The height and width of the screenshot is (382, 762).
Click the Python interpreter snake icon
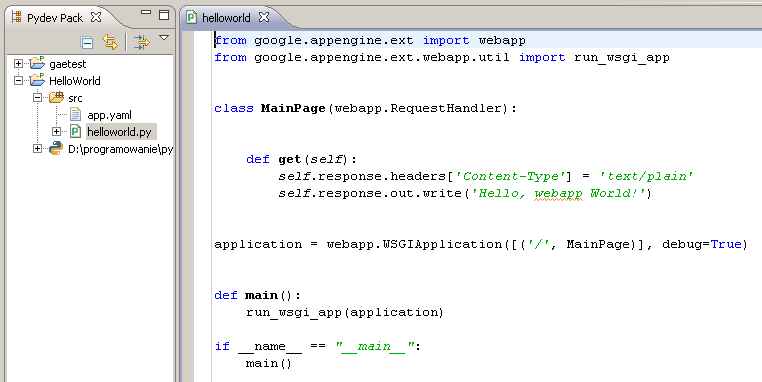[x=56, y=148]
